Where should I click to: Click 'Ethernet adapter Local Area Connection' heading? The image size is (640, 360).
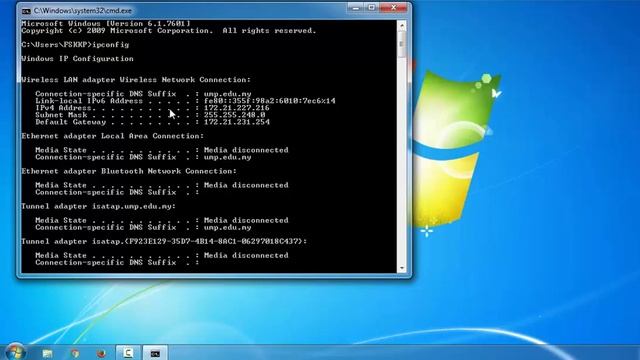(x=113, y=136)
